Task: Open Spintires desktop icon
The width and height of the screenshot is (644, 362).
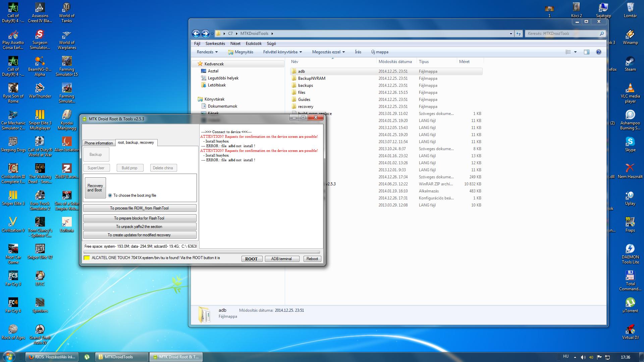Action: click(40, 305)
